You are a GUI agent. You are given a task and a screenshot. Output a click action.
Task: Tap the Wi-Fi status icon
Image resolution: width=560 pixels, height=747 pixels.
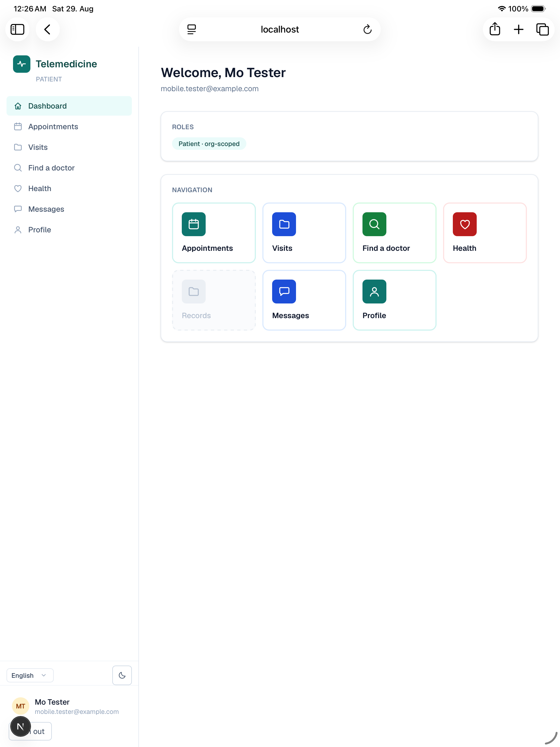pyautogui.click(x=502, y=9)
